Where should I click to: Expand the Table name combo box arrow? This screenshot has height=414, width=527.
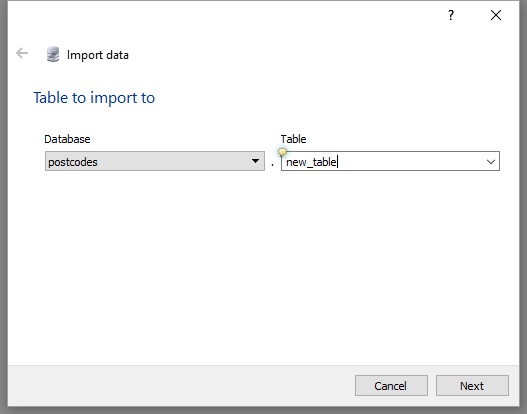pos(491,162)
